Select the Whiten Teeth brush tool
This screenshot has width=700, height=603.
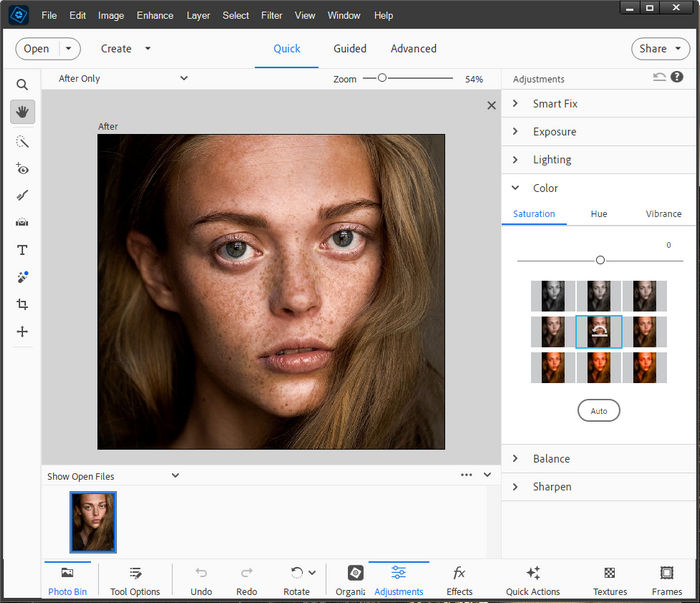click(x=22, y=196)
